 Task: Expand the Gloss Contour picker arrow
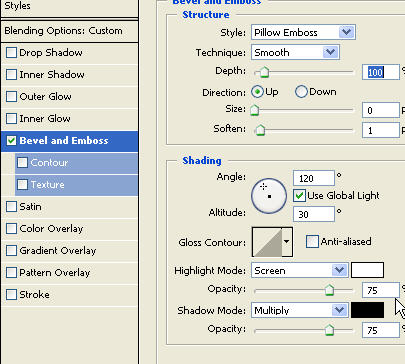click(287, 242)
